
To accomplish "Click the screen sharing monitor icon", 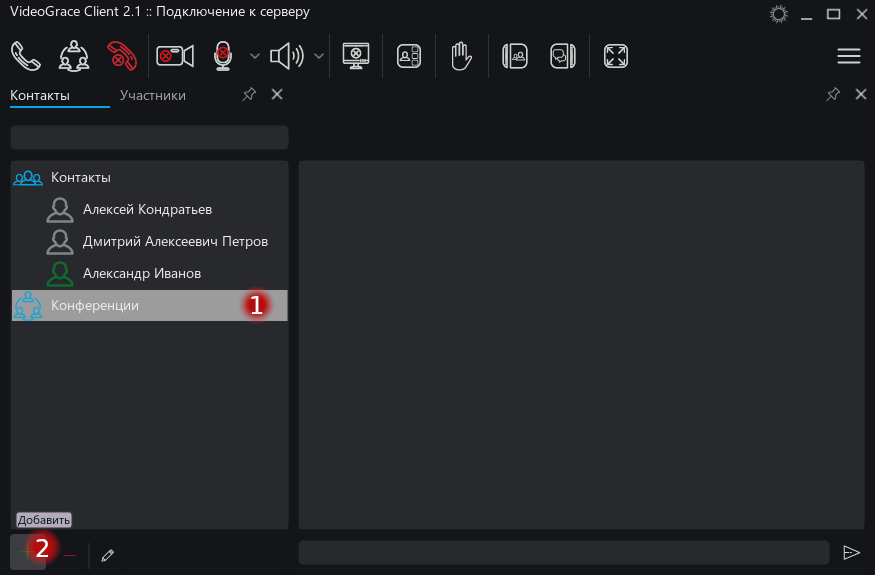I will [357, 56].
